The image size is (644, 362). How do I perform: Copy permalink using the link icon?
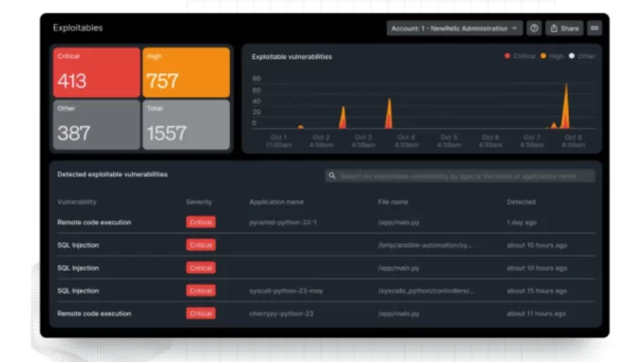595,29
